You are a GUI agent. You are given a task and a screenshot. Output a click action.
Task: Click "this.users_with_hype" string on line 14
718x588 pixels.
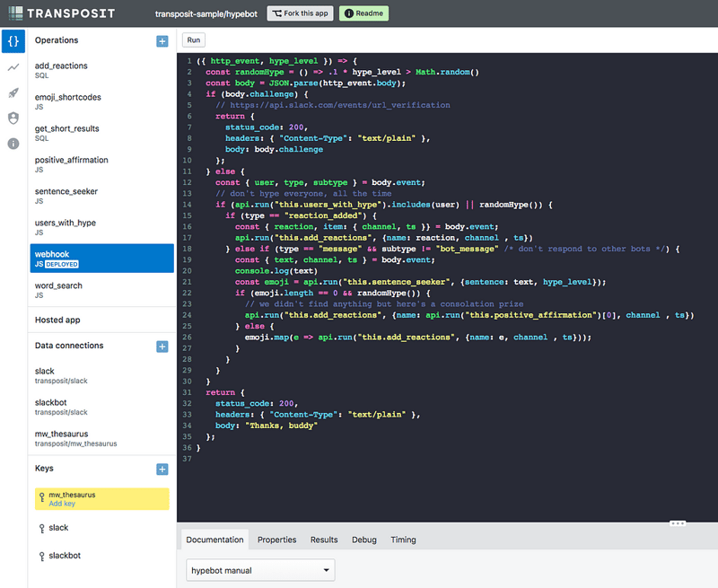click(328, 205)
